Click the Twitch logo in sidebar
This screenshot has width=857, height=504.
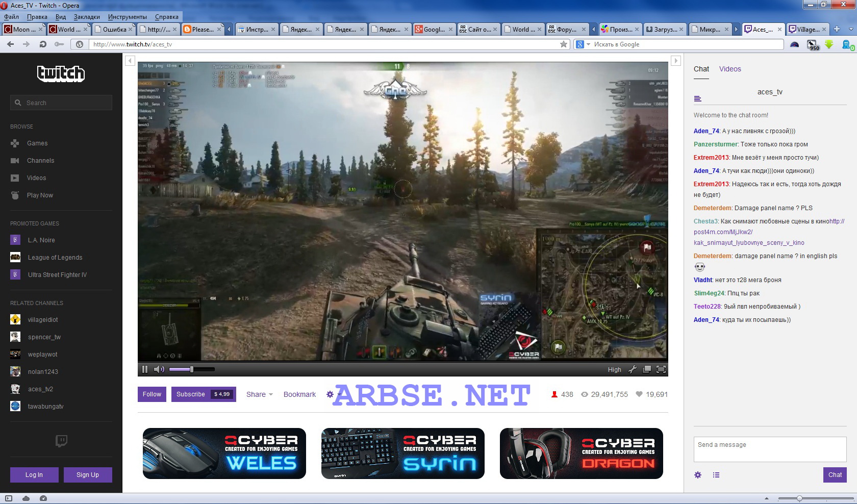tap(61, 74)
